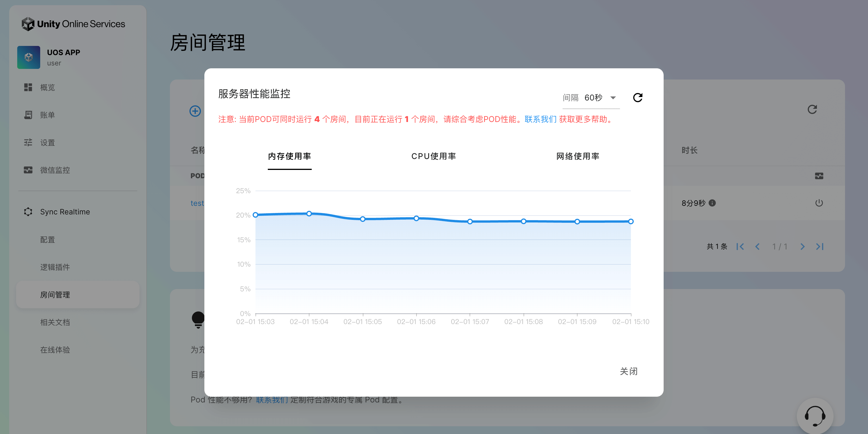868x434 pixels.
Task: Click the Unity Online Services logo
Action: 73,24
